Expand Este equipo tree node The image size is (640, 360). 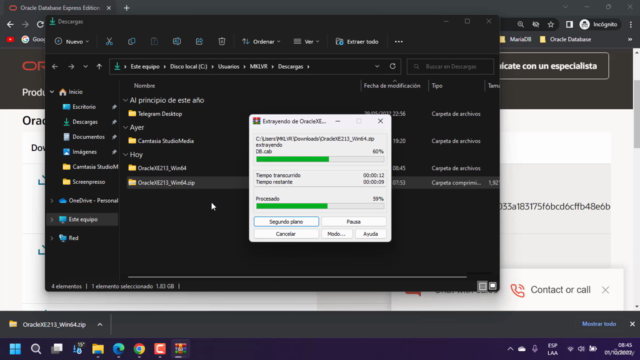click(x=52, y=220)
